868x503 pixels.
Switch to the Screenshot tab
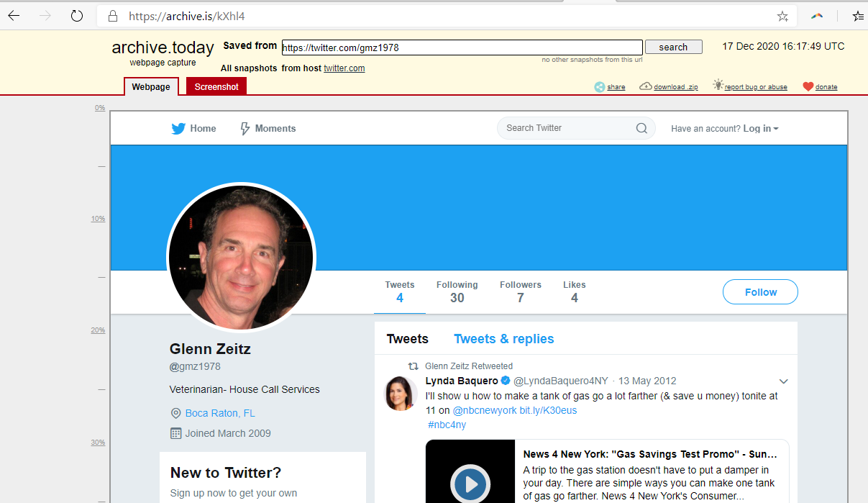click(216, 86)
